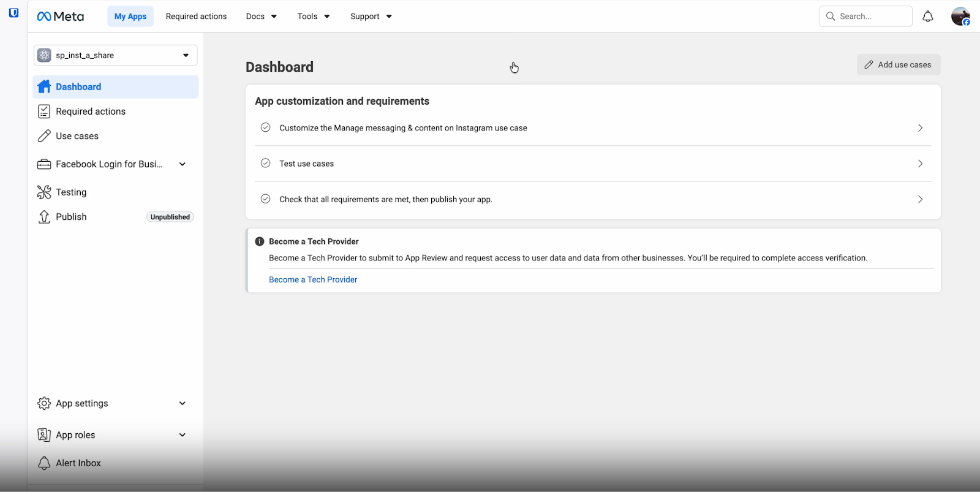Click check circle beside Customize use case
This screenshot has width=980, height=492.
click(x=265, y=127)
